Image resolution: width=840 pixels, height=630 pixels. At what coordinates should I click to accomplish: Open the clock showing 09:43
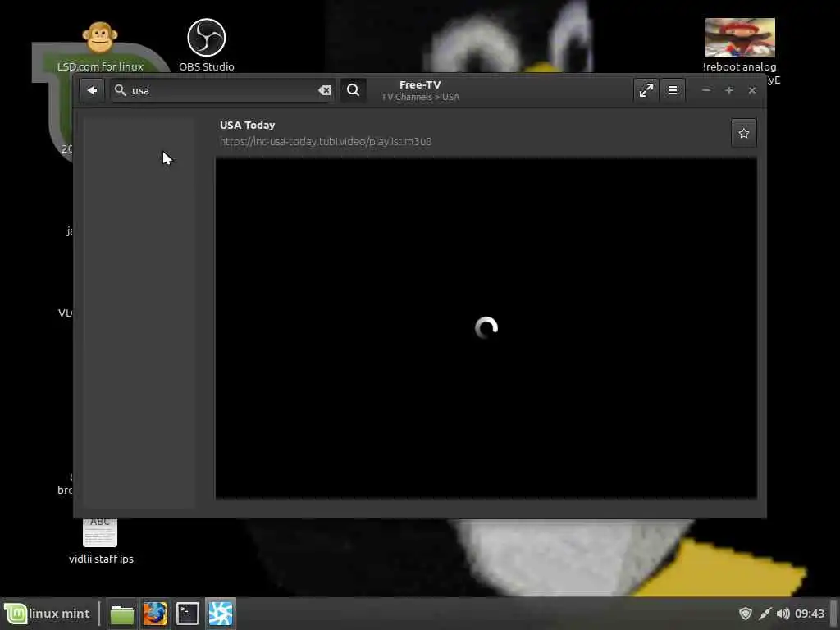pyautogui.click(x=810, y=614)
